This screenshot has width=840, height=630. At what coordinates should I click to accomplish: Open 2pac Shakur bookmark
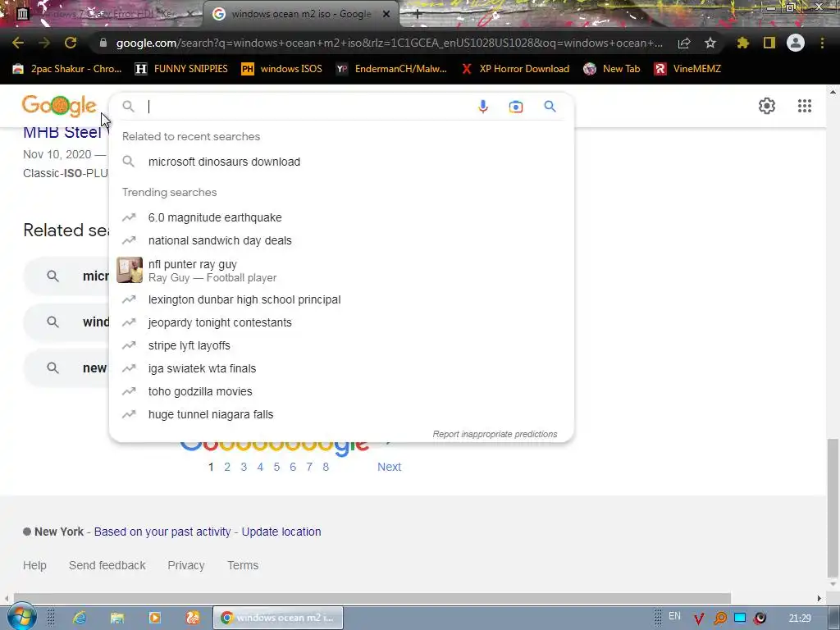point(67,69)
